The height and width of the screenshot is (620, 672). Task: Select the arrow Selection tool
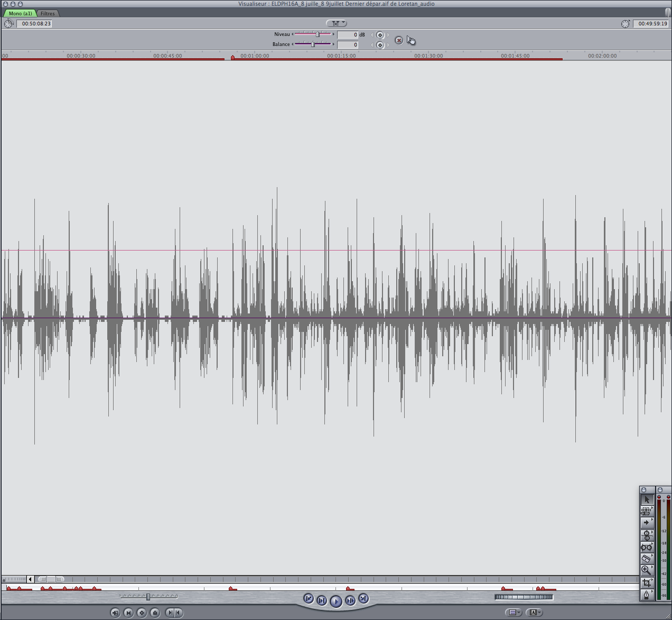coord(647,499)
